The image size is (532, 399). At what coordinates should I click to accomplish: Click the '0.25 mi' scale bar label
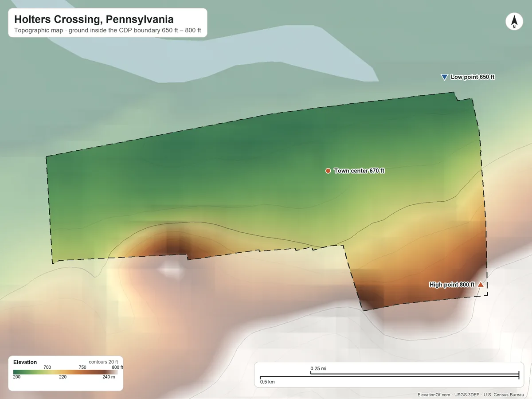[x=318, y=368]
